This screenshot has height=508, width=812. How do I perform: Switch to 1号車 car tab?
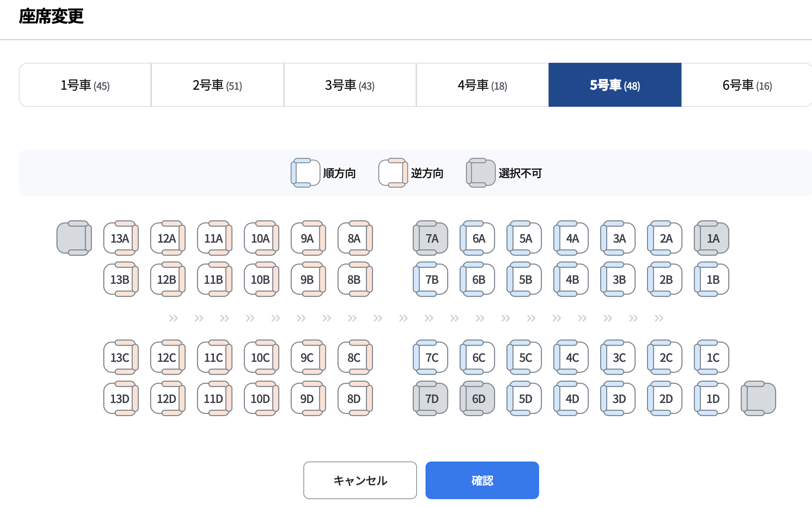(85, 85)
